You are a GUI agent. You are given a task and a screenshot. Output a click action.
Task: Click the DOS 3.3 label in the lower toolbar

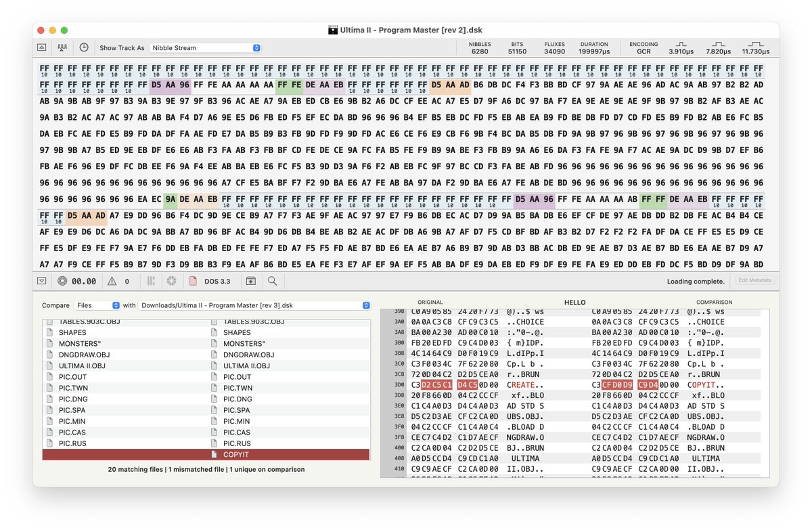point(216,281)
